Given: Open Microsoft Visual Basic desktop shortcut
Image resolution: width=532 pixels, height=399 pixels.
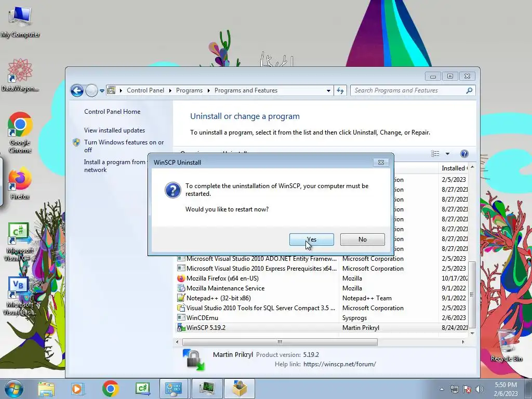Looking at the screenshot, I should (x=19, y=296).
